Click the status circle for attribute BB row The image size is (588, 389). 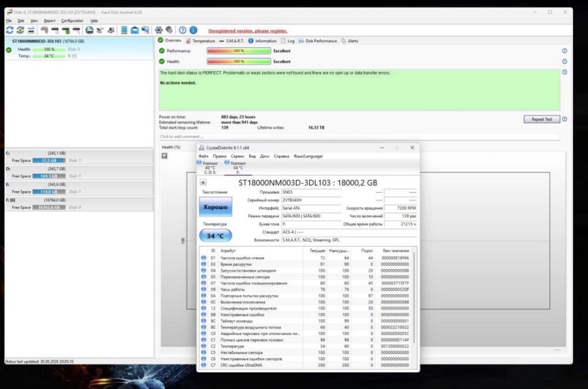[203, 315]
